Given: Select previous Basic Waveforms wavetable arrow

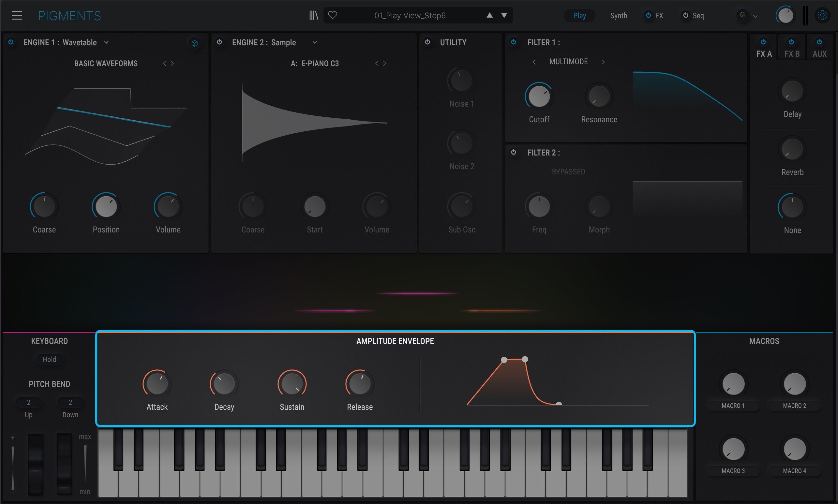Looking at the screenshot, I should [x=164, y=64].
